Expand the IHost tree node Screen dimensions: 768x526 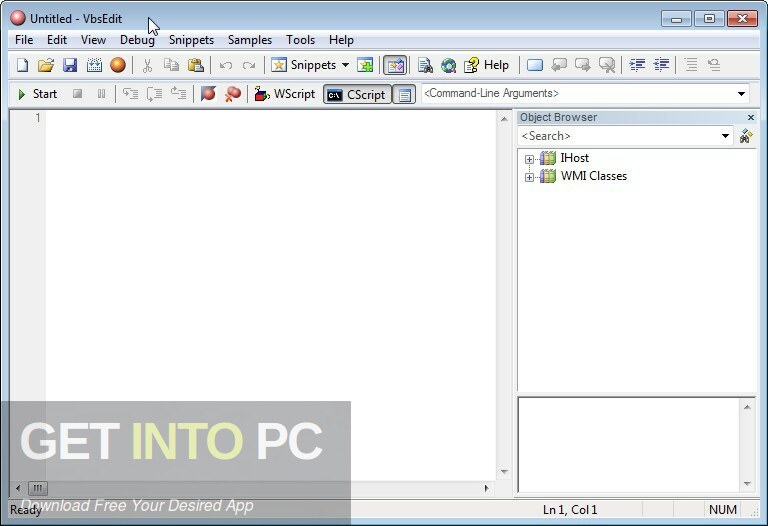[x=529, y=159]
